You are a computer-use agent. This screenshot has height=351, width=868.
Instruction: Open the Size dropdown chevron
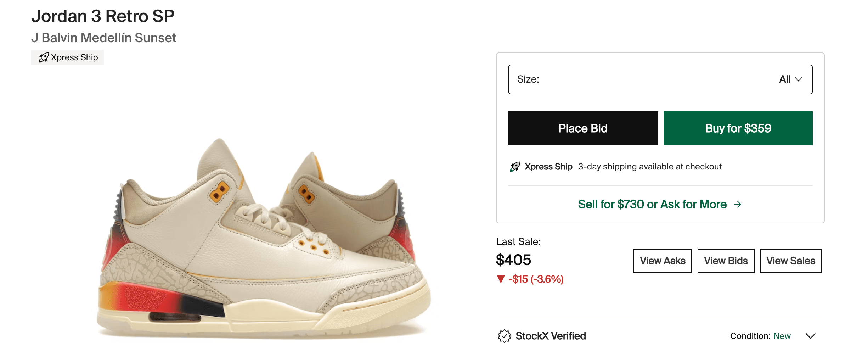(799, 79)
